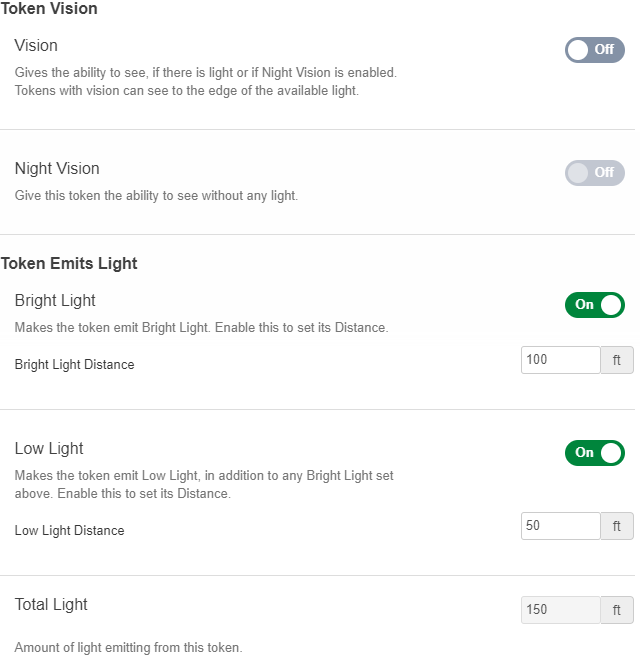Image resolution: width=640 pixels, height=662 pixels.
Task: Disable the Low Light toggle
Action: coord(594,453)
